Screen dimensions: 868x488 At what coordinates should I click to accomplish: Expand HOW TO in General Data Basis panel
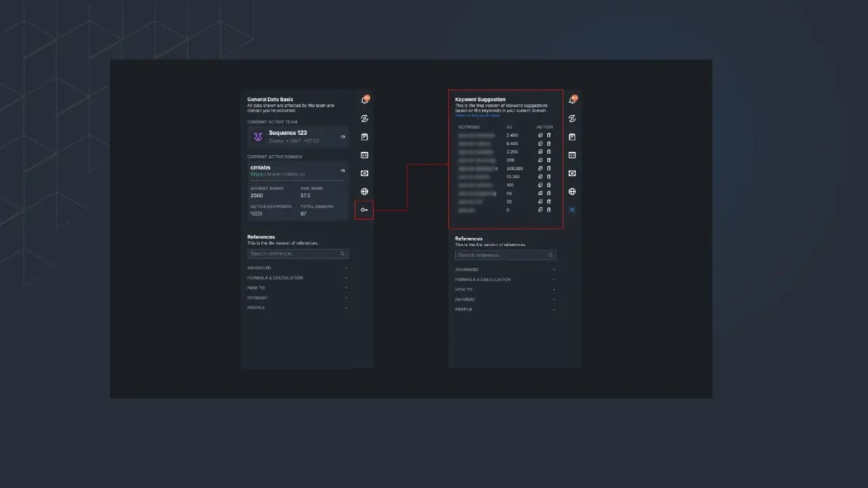(x=298, y=288)
